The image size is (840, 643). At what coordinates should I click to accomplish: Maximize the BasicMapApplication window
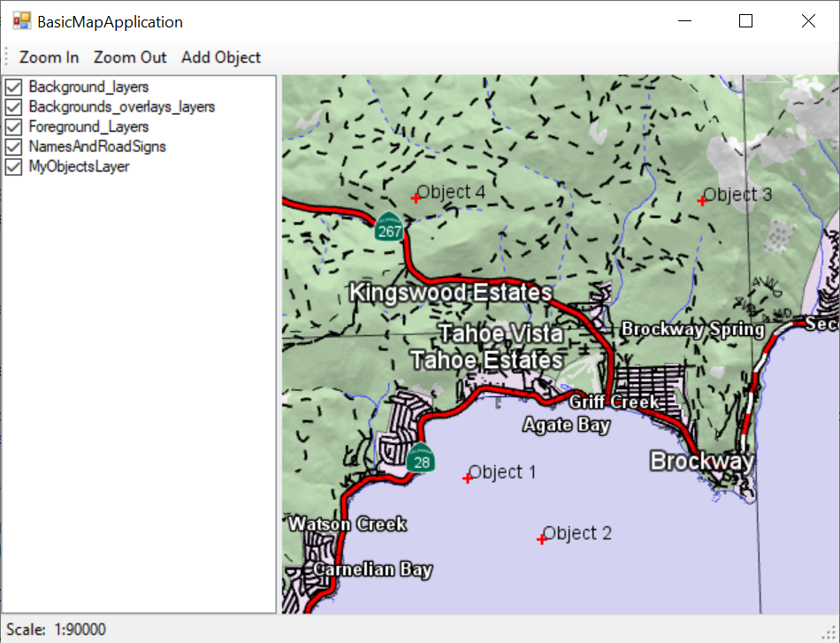pos(745,21)
